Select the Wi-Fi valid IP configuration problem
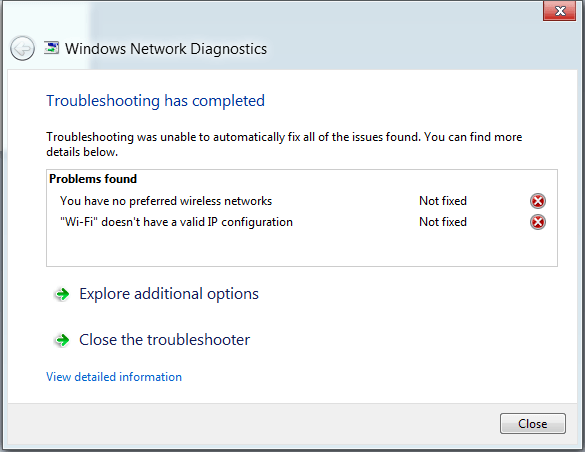The width and height of the screenshot is (585, 452). coord(176,222)
